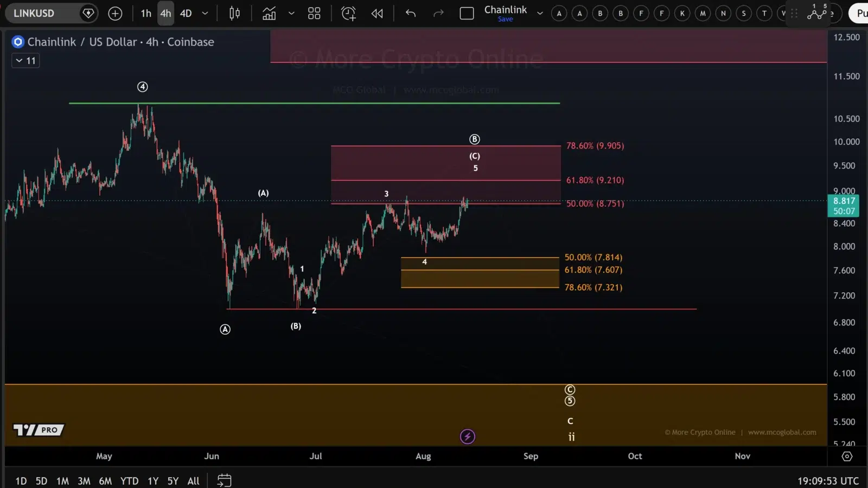Click the Sep label on the time axis
The image size is (868, 488).
[x=531, y=457]
